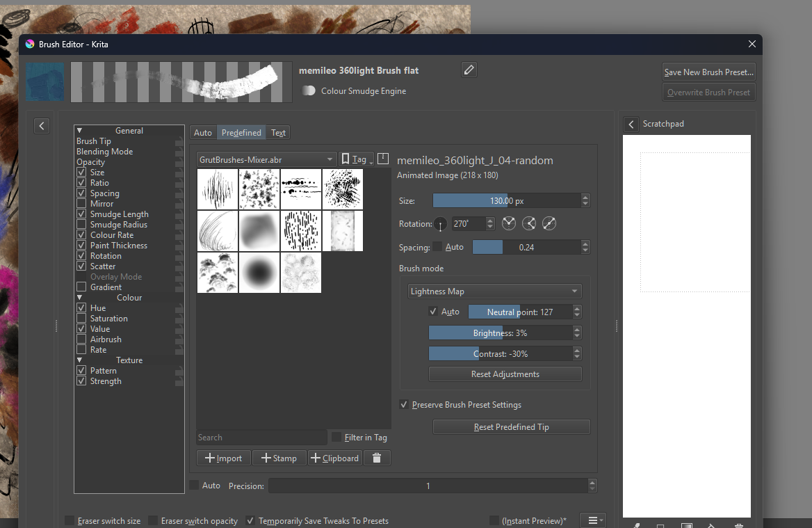Click Save New Brush Preset button

(x=708, y=72)
